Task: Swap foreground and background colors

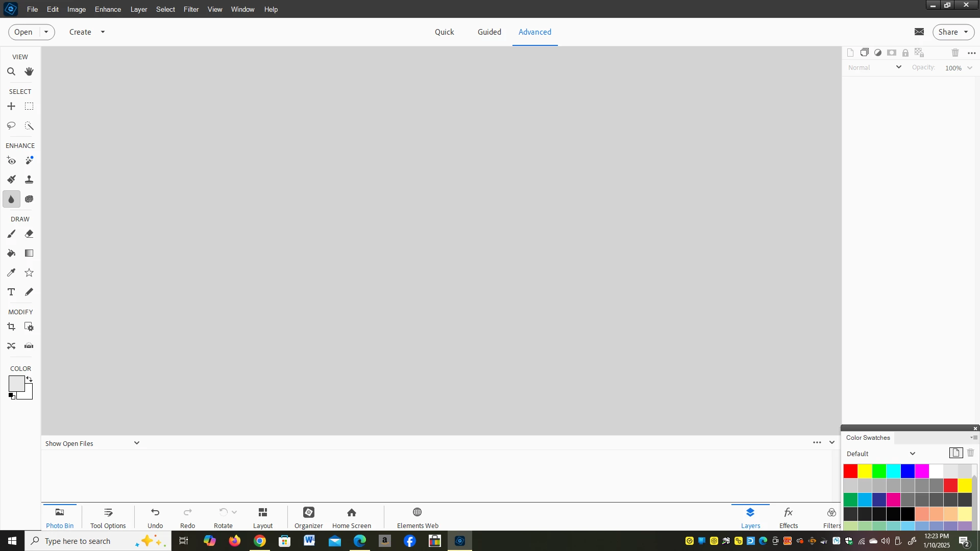Action: pyautogui.click(x=30, y=379)
